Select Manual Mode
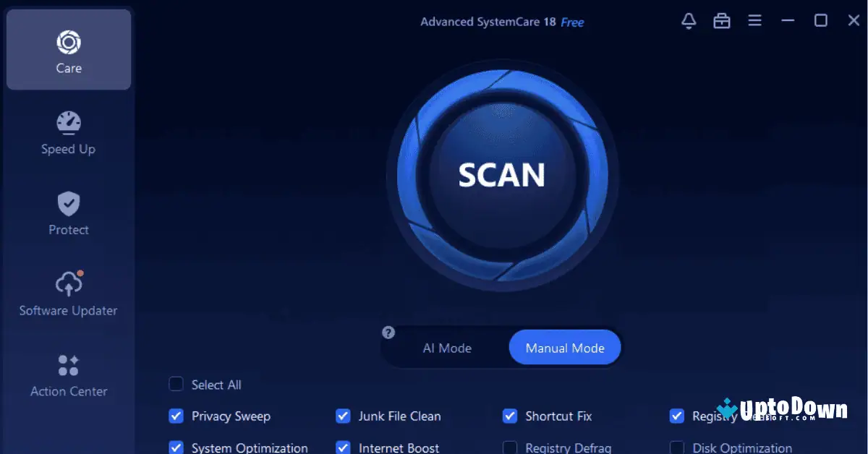 565,348
